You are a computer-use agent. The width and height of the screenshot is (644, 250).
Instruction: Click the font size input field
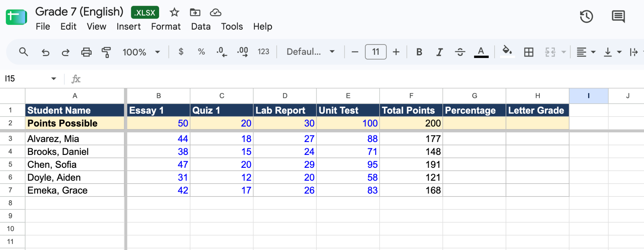tap(375, 52)
